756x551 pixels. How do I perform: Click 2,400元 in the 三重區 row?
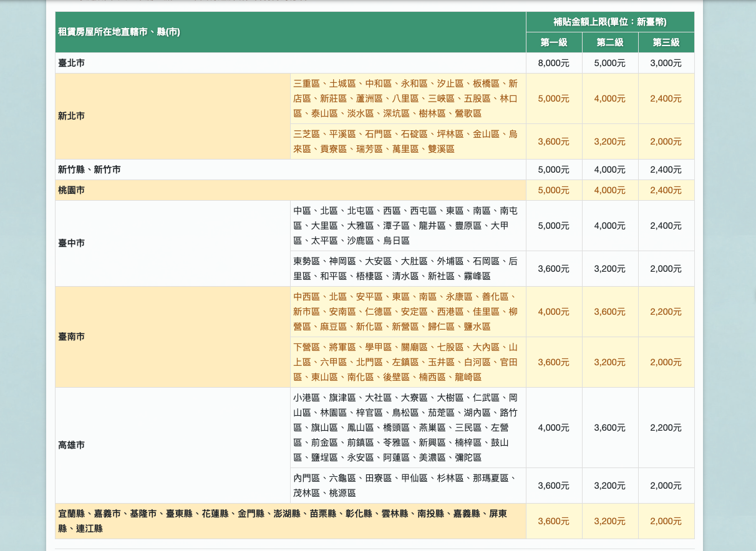[666, 98]
